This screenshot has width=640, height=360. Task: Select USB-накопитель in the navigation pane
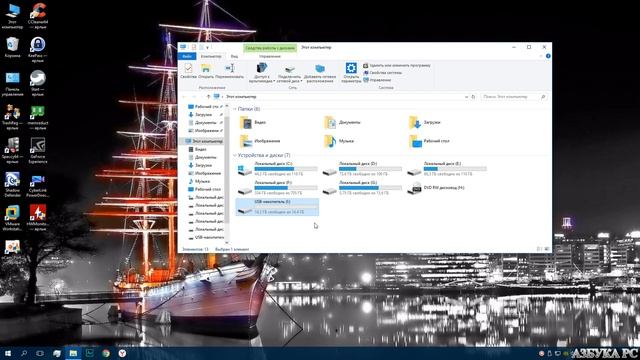[x=206, y=237]
